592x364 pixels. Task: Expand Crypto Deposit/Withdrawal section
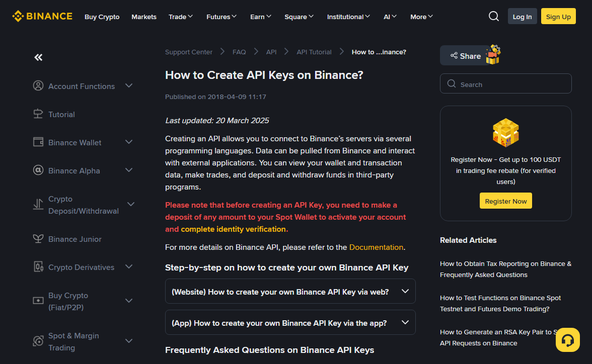[x=131, y=205]
